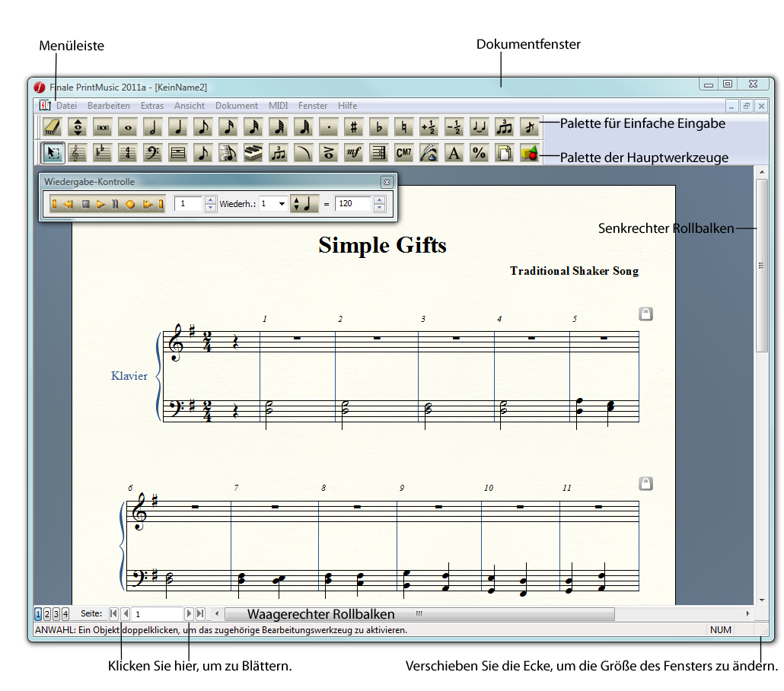Activate the Selection tool
The image size is (784, 691).
pos(53,153)
